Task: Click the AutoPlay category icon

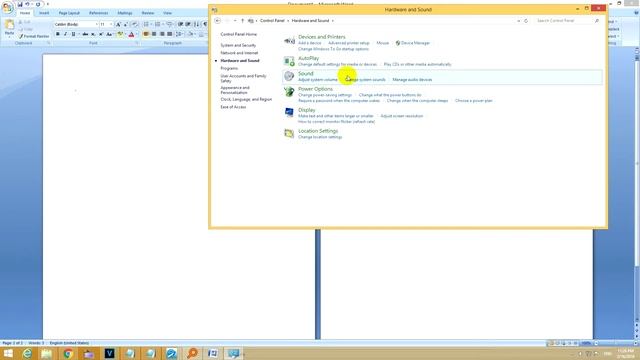Action: coord(289,61)
